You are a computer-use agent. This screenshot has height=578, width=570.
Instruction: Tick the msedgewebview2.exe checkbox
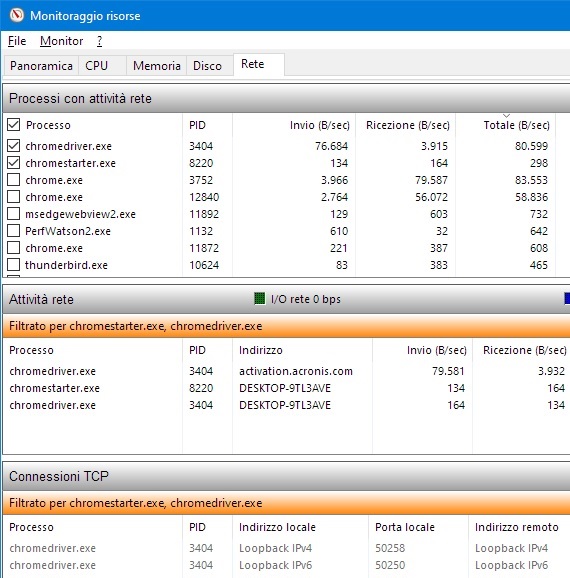14,213
